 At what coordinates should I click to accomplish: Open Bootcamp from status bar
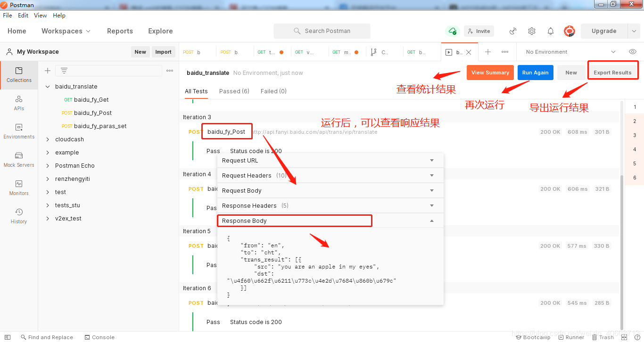(533, 337)
